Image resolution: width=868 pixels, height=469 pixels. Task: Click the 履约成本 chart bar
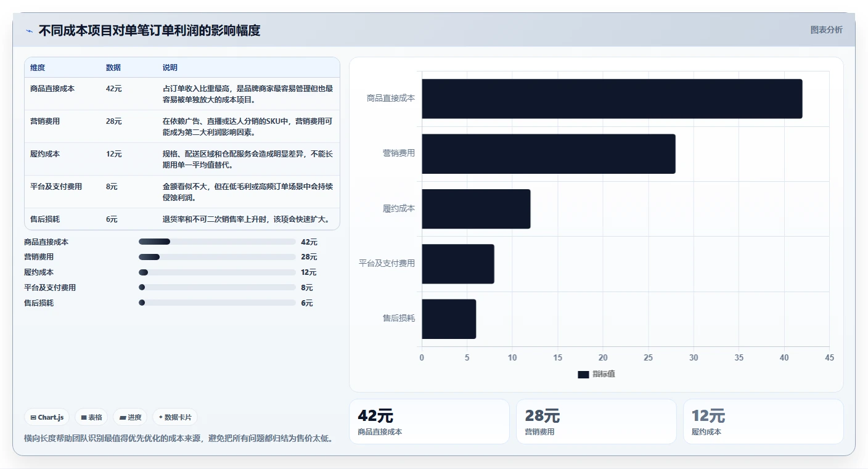tap(476, 209)
